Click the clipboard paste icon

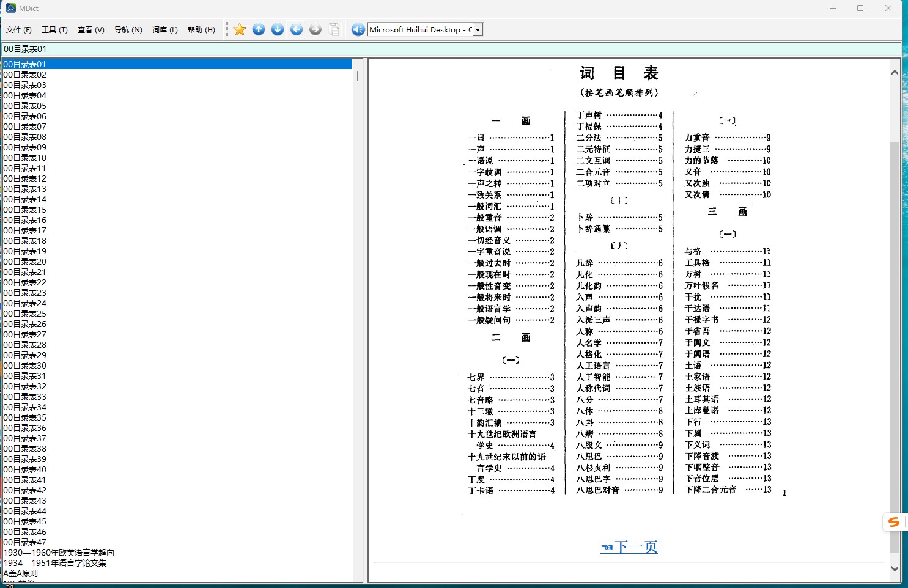334,29
